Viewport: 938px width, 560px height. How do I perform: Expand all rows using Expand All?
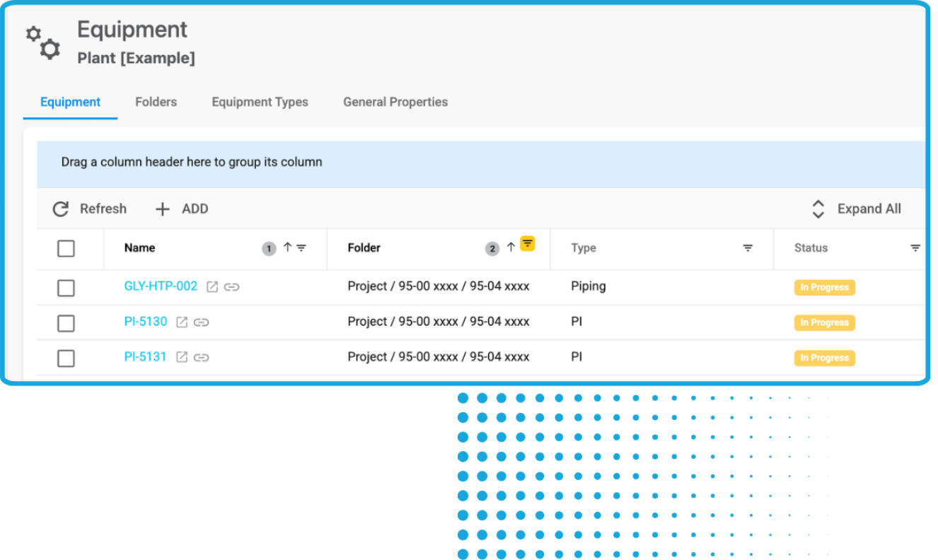coord(856,209)
